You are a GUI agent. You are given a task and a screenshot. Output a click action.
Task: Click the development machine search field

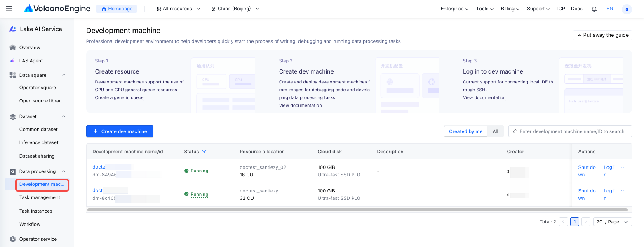[x=570, y=131]
